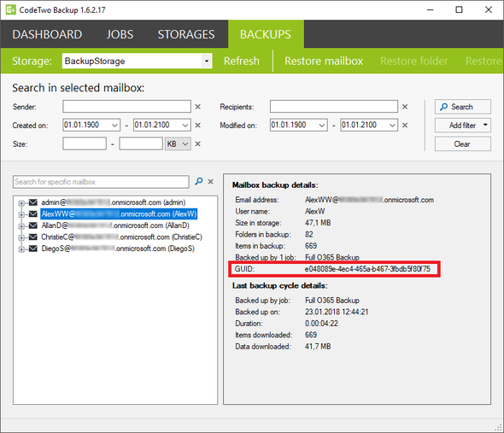Viewport: 504px width, 433px height.
Task: Click the Folders in backup value 82
Action: click(x=309, y=234)
